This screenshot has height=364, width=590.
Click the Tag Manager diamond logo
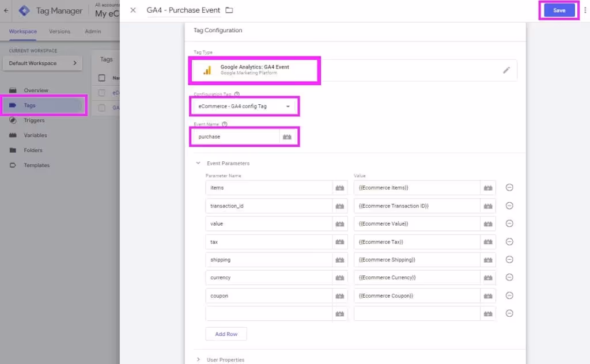pos(24,10)
